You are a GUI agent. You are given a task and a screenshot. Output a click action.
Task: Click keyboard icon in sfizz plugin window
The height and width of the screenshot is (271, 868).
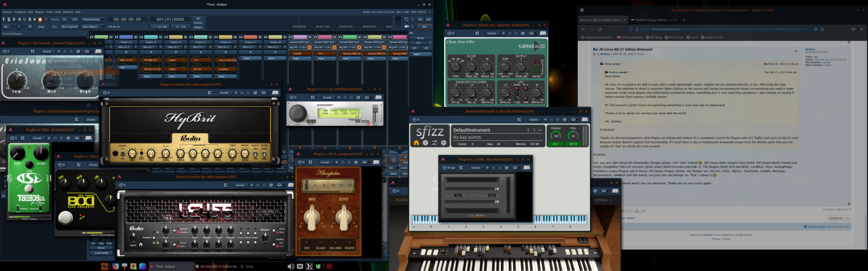click(x=585, y=120)
